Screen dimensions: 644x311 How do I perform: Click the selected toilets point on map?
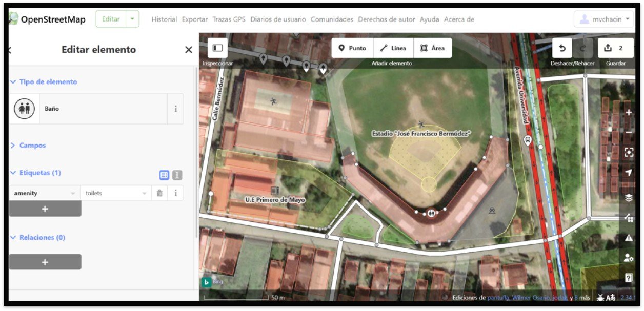coord(432,213)
